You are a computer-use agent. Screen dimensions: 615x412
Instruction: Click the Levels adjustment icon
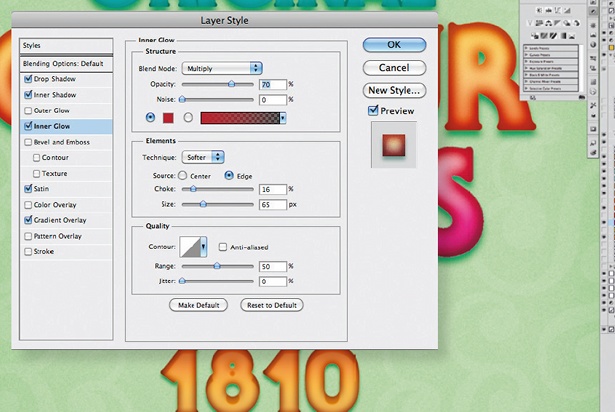[548, 10]
